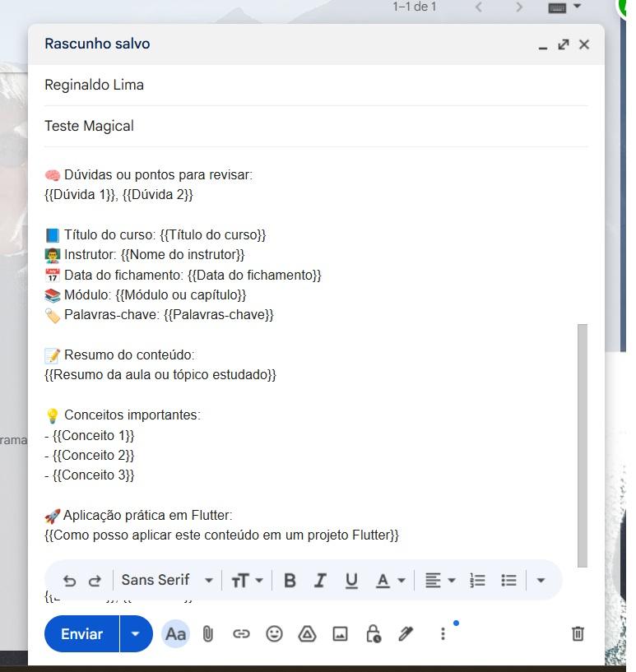Insert a photo with the image icon
Screen dimensions: 636x672
(341, 634)
